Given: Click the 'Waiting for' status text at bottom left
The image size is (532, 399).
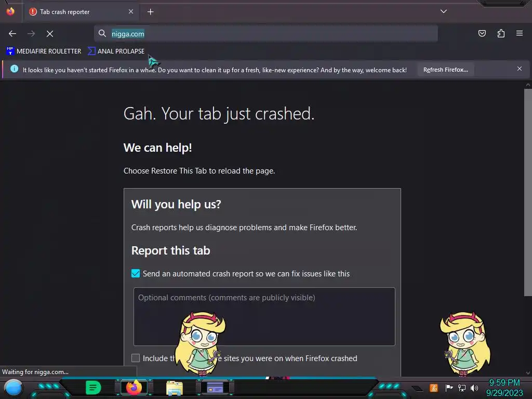Looking at the screenshot, I should tap(35, 372).
